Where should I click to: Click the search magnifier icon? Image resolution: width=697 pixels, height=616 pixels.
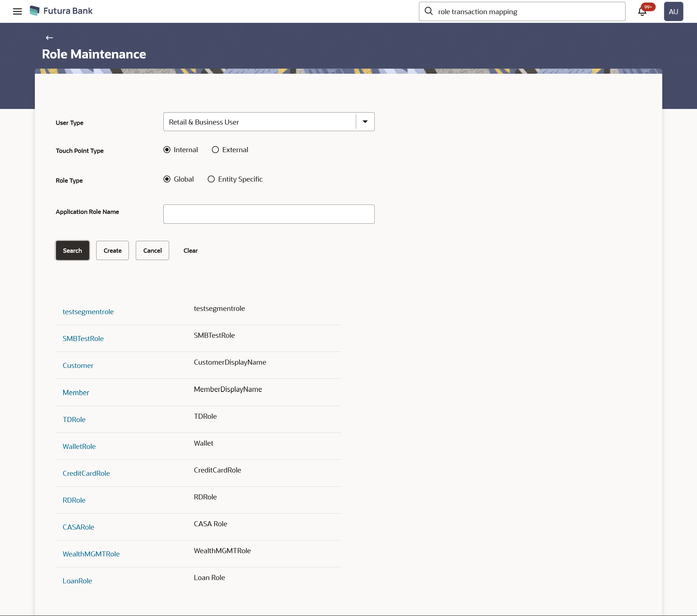(429, 11)
